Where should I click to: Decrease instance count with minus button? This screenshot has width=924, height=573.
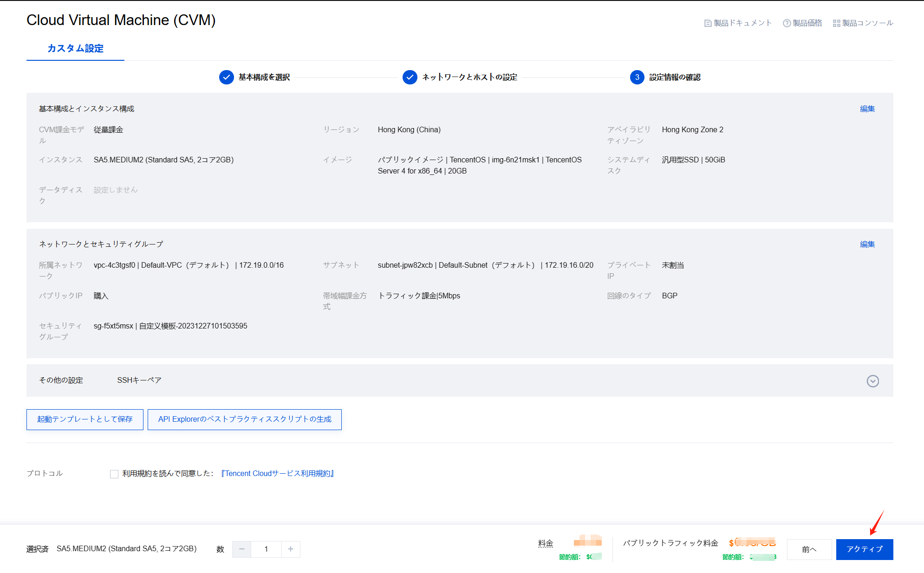tap(241, 549)
